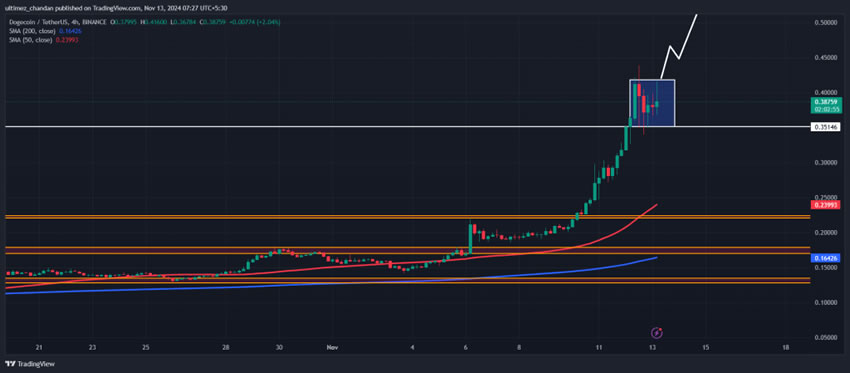
Task: Click the date label 30 on time axis
Action: [x=279, y=347]
